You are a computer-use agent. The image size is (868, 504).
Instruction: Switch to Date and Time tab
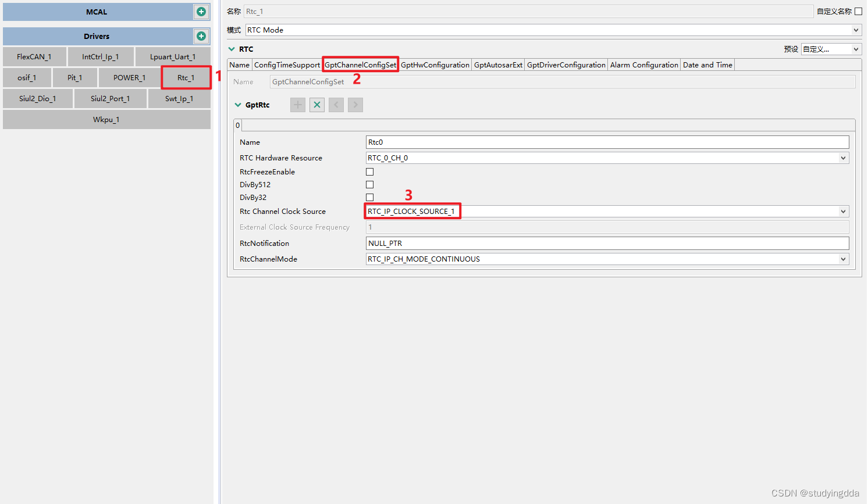[707, 65]
